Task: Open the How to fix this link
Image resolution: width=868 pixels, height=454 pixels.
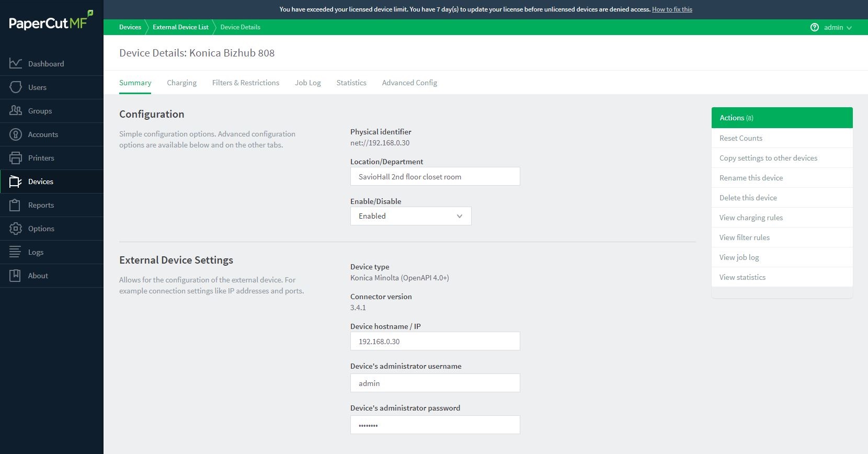Action: (x=672, y=9)
